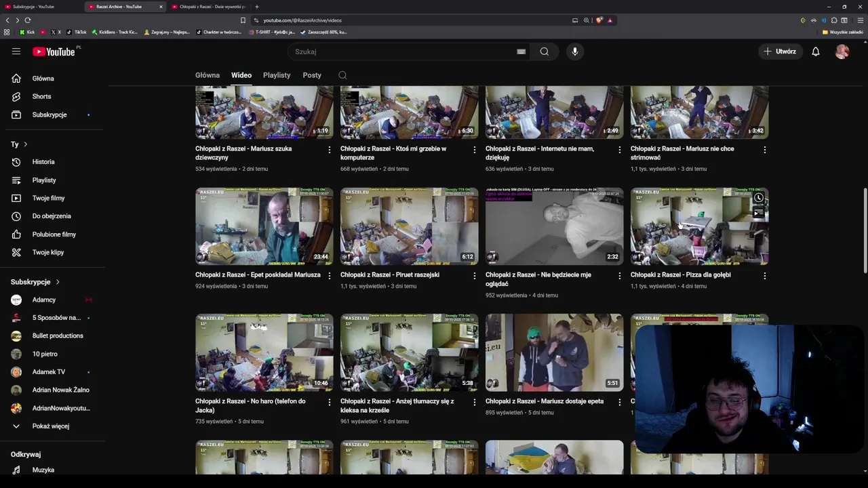Viewport: 868px width, 488px height.
Task: Switch to Subskrypcje - YouTube browser tab
Action: (41, 7)
